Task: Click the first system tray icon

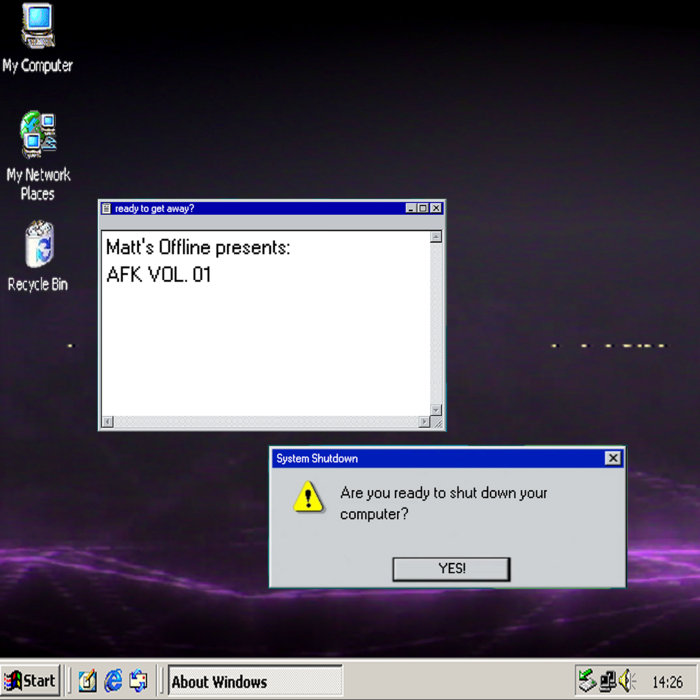Action: tap(587, 681)
